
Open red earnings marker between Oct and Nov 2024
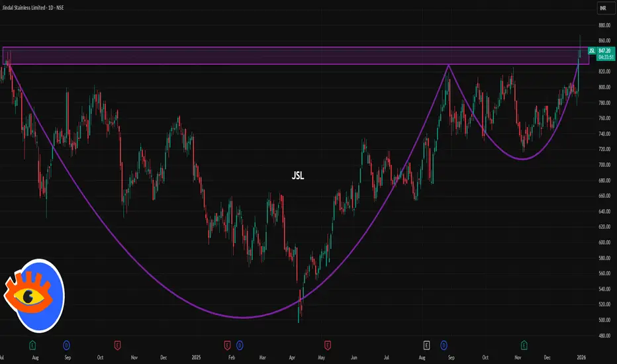click(117, 345)
